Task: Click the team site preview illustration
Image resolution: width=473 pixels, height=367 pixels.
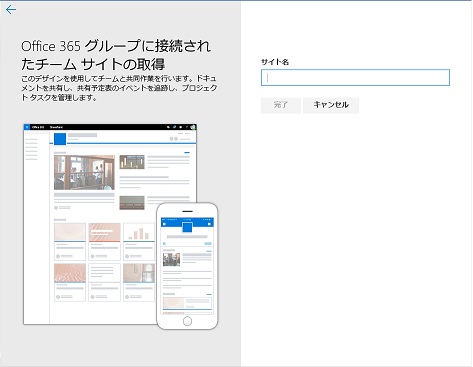Action: (121, 227)
